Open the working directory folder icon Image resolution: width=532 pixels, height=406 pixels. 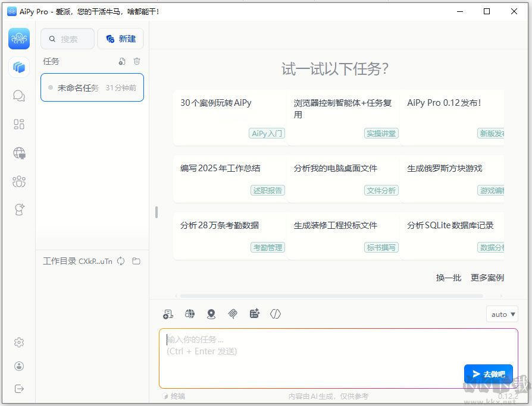tap(136, 261)
